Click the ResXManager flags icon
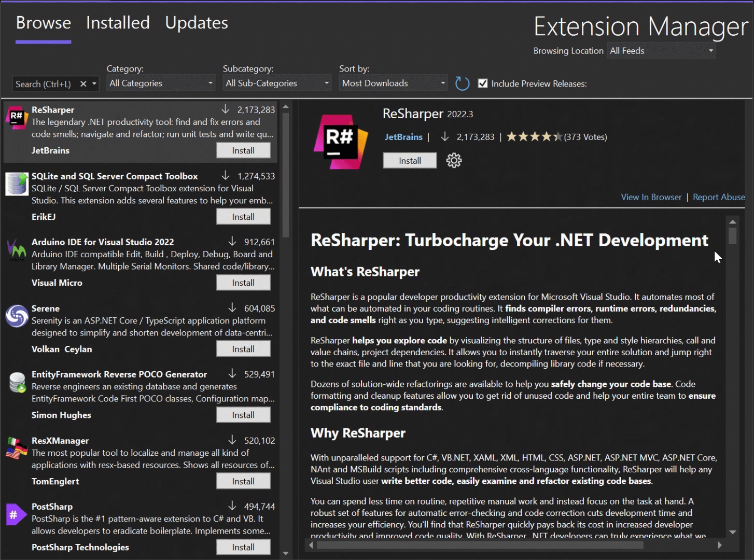Image resolution: width=754 pixels, height=560 pixels. [x=17, y=448]
